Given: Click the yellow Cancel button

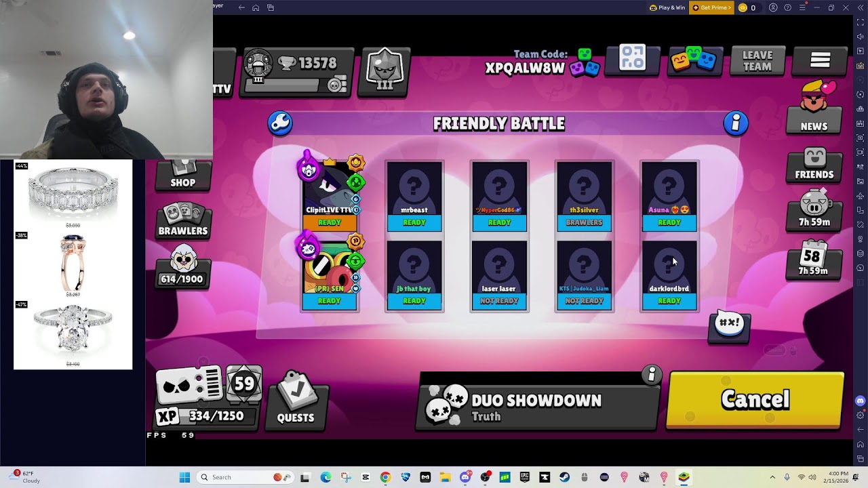Looking at the screenshot, I should pyautogui.click(x=755, y=401).
